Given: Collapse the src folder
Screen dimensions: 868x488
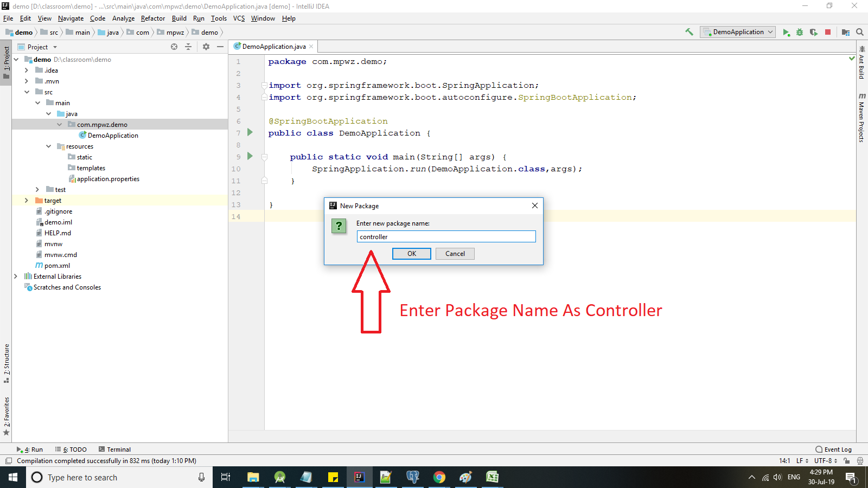Looking at the screenshot, I should tap(27, 92).
